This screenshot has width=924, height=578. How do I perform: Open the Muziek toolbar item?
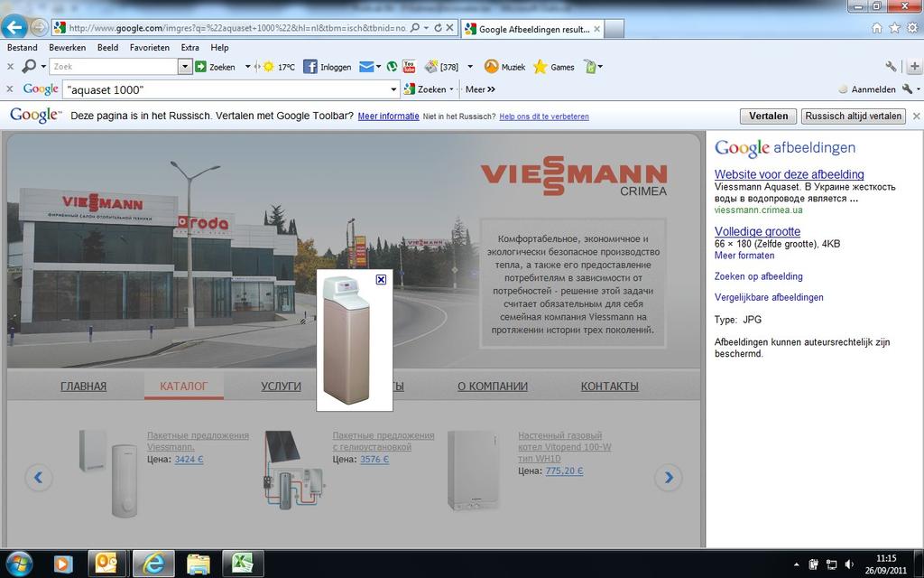504,67
